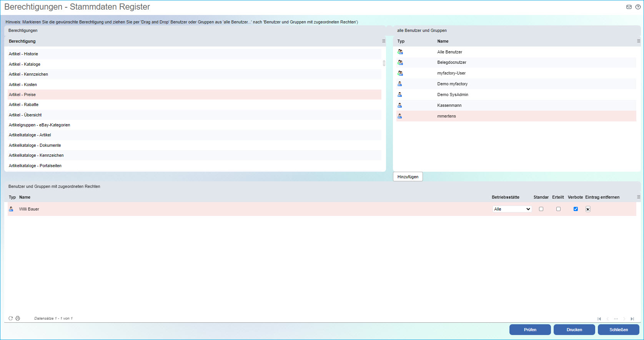Open the Betriebsstätte dropdown showing Alle

point(512,209)
